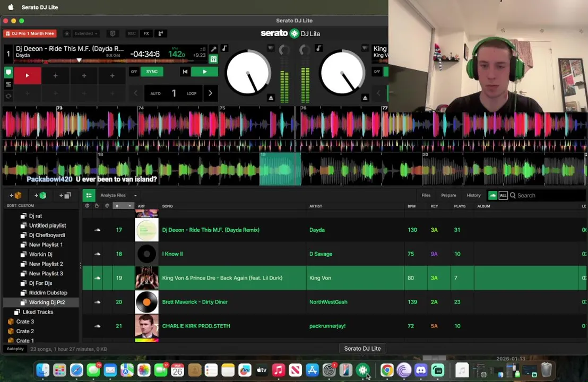Click the shield help icon in toolbar
This screenshot has height=382, width=588.
click(x=113, y=33)
